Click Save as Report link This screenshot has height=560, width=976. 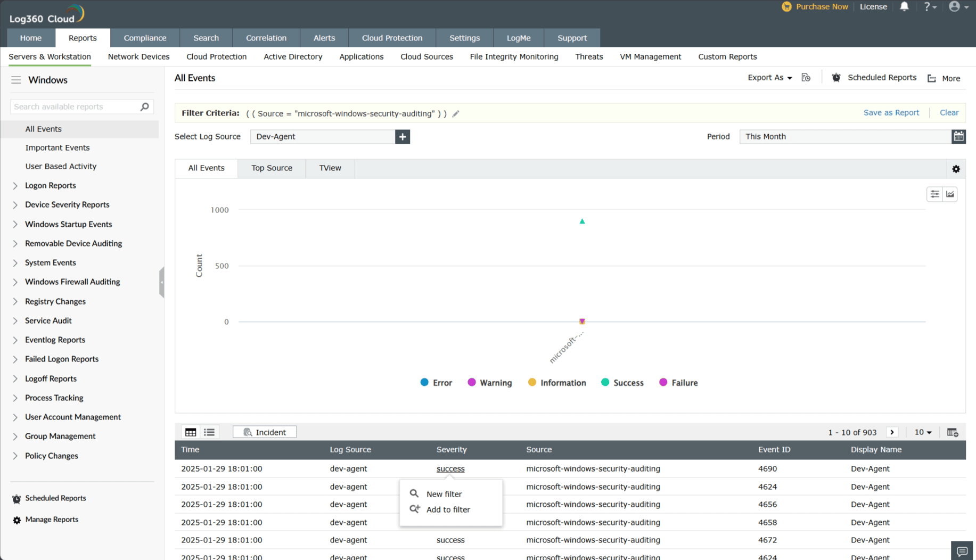891,113
